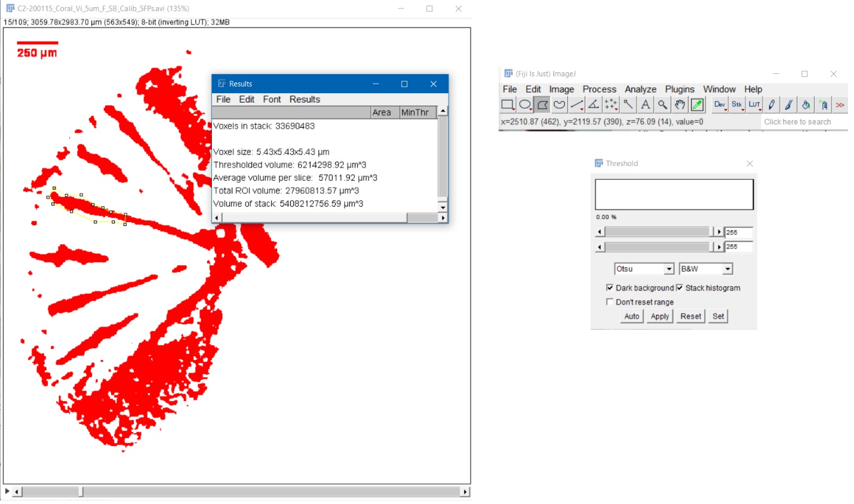This screenshot has width=854, height=504.
Task: Uncheck the Dark background option
Action: coord(610,288)
